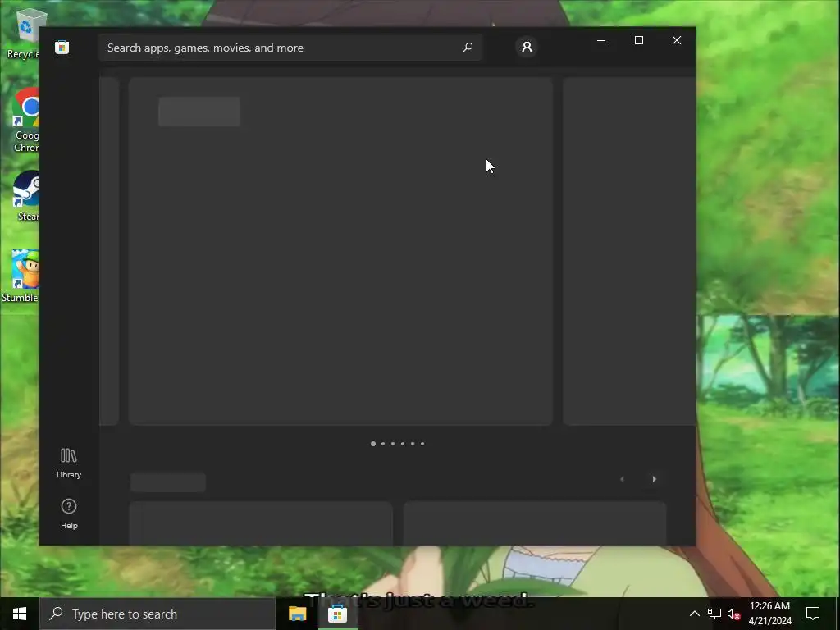
Task: Select the Google Chrome desktop shortcut
Action: pyautogui.click(x=25, y=121)
